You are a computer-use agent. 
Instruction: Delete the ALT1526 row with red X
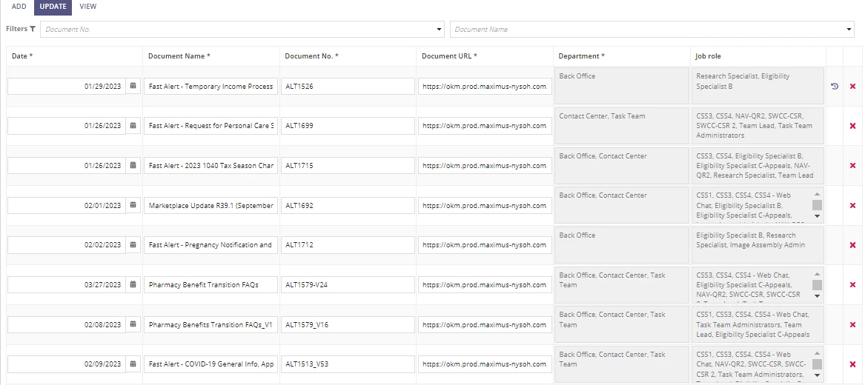[x=852, y=87]
